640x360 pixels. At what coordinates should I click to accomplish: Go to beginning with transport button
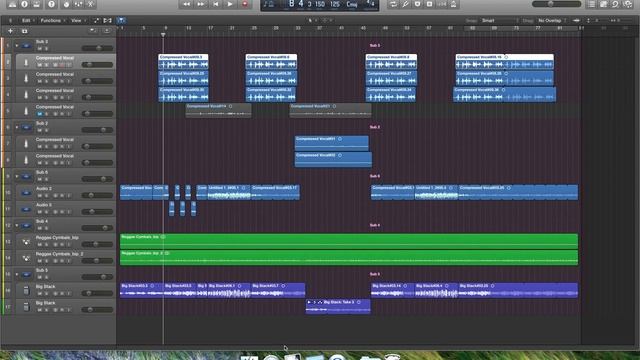tap(216, 4)
